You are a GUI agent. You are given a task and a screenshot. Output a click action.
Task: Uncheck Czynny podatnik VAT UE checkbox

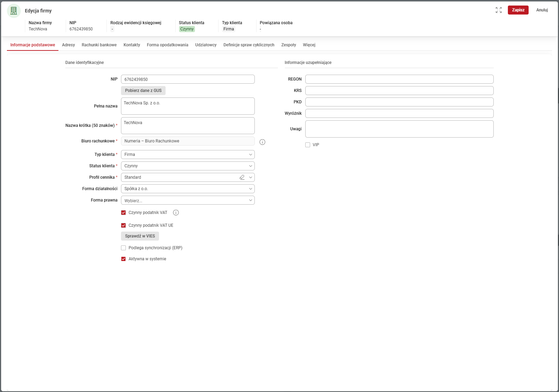(x=123, y=225)
